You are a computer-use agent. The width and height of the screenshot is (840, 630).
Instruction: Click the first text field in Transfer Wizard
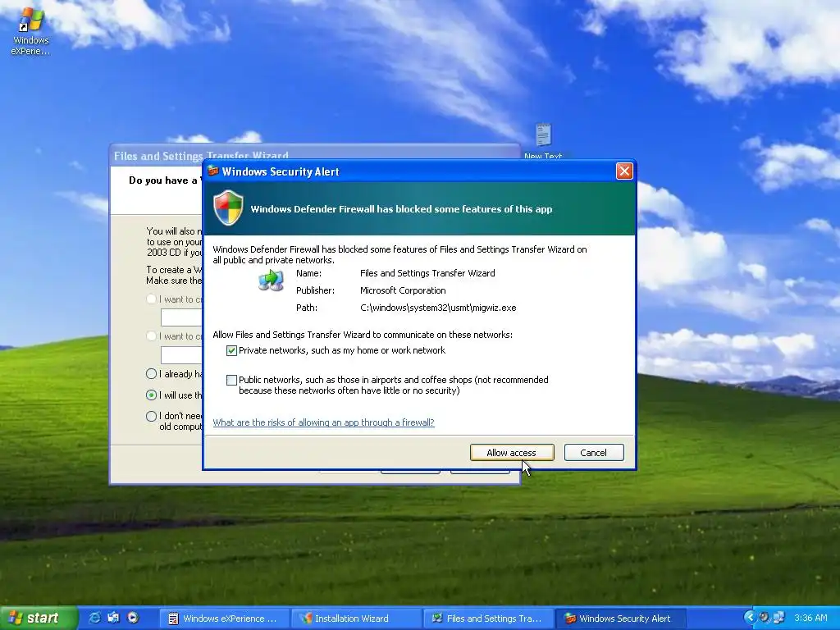tap(181, 317)
